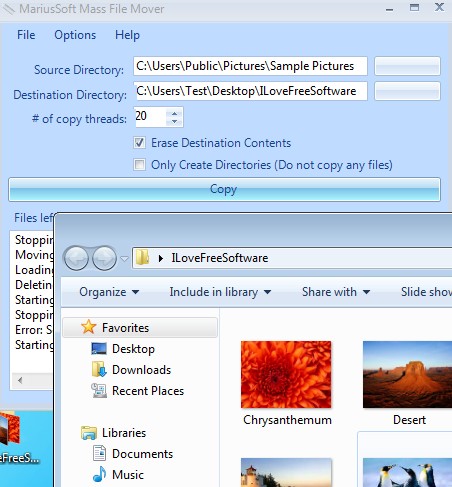Open the Include in library dropdown
The height and width of the screenshot is (487, 452).
click(220, 292)
